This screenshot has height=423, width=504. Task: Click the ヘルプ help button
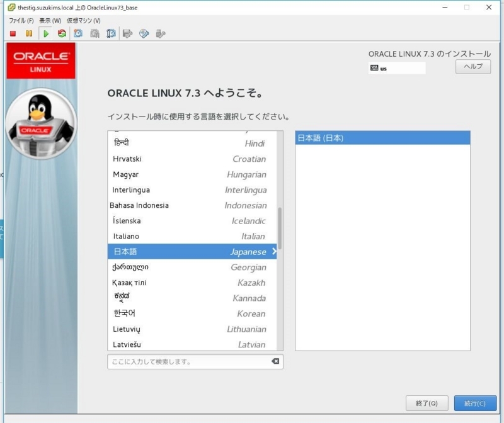click(x=473, y=67)
